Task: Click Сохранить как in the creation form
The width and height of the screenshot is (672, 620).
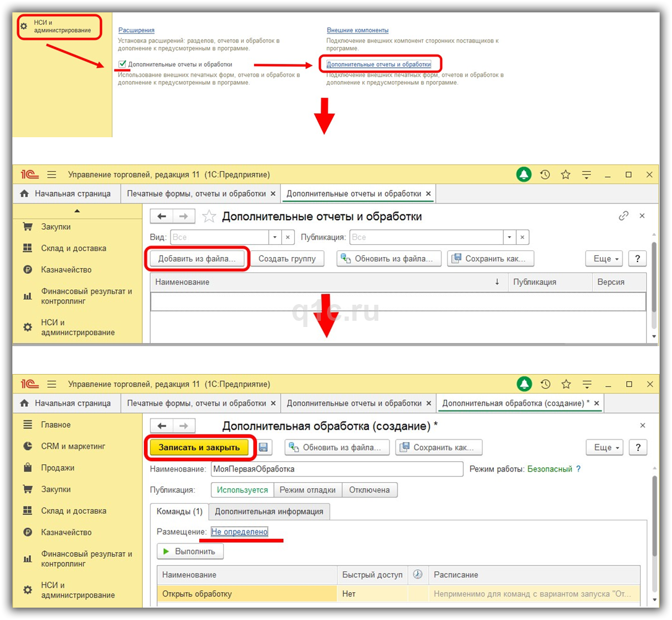Action: point(438,448)
